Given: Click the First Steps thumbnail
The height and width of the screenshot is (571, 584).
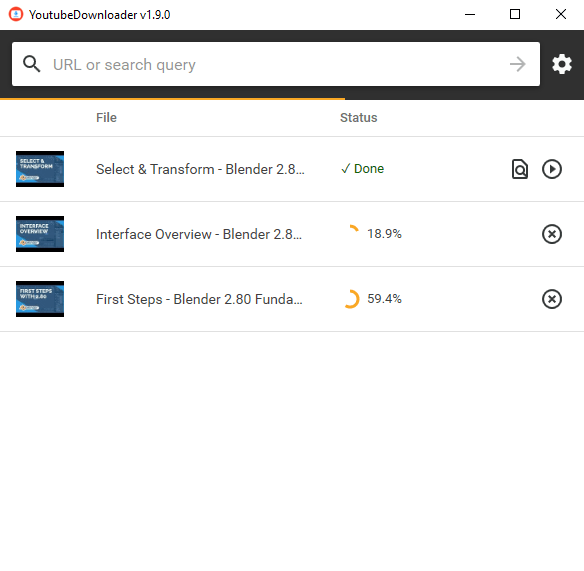Looking at the screenshot, I should 40,299.
